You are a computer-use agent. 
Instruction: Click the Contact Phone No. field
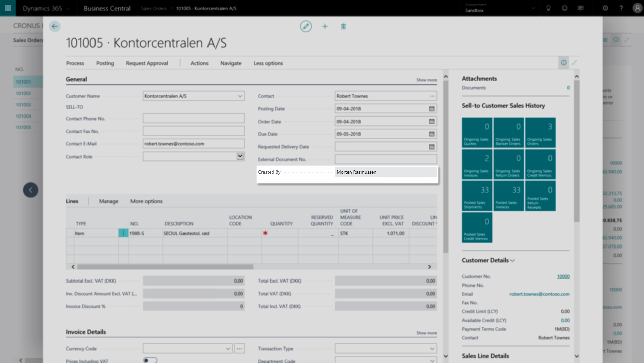(194, 118)
